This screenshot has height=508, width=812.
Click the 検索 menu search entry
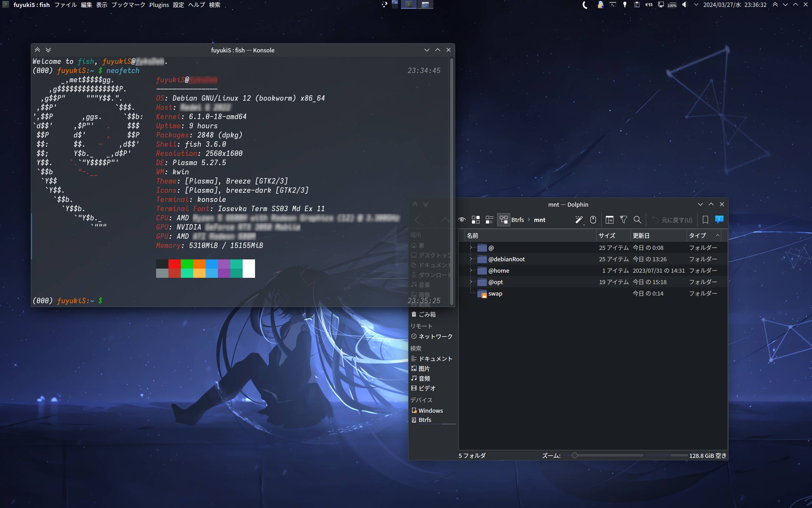click(x=215, y=5)
